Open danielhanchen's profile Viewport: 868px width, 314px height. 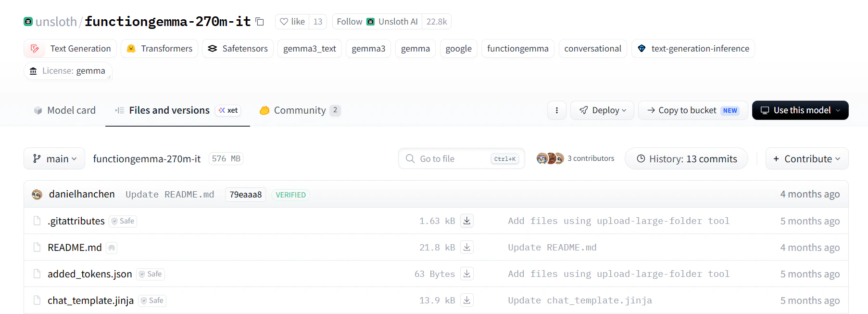pos(82,194)
